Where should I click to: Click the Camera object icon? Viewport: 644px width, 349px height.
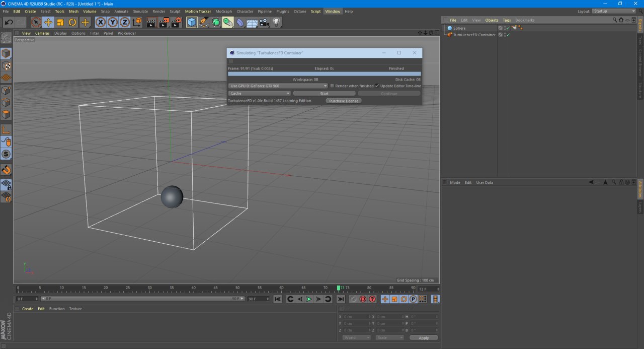pyautogui.click(x=264, y=22)
